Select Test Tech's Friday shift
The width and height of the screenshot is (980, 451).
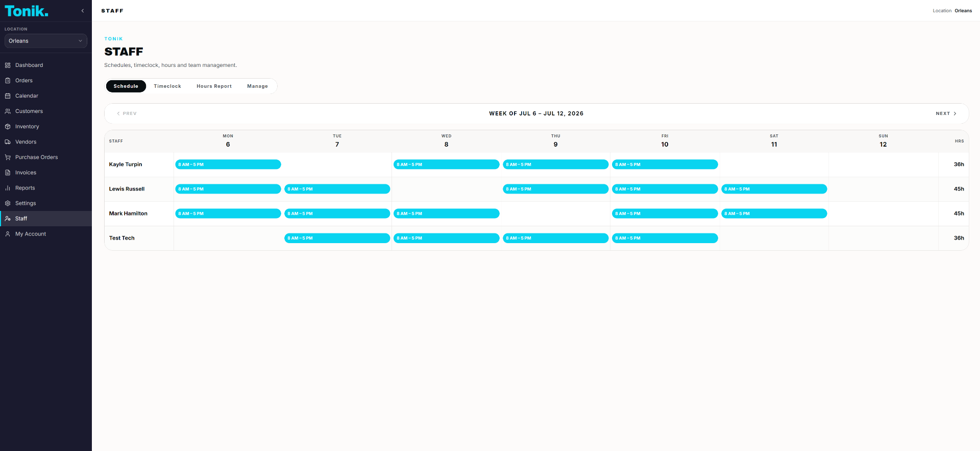665,238
